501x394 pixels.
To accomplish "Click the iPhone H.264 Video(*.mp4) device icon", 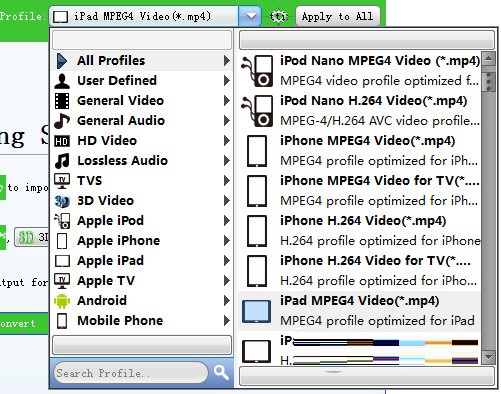I will [257, 231].
